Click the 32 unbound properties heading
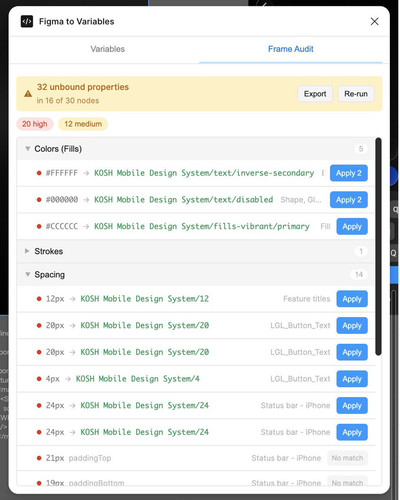Viewport: 400px width, 500px height. tap(83, 87)
